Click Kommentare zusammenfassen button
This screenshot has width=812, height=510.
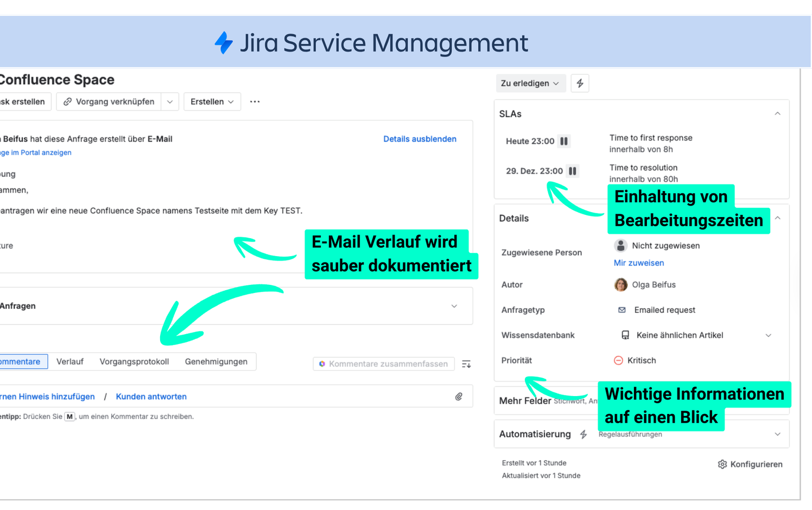[x=384, y=364]
